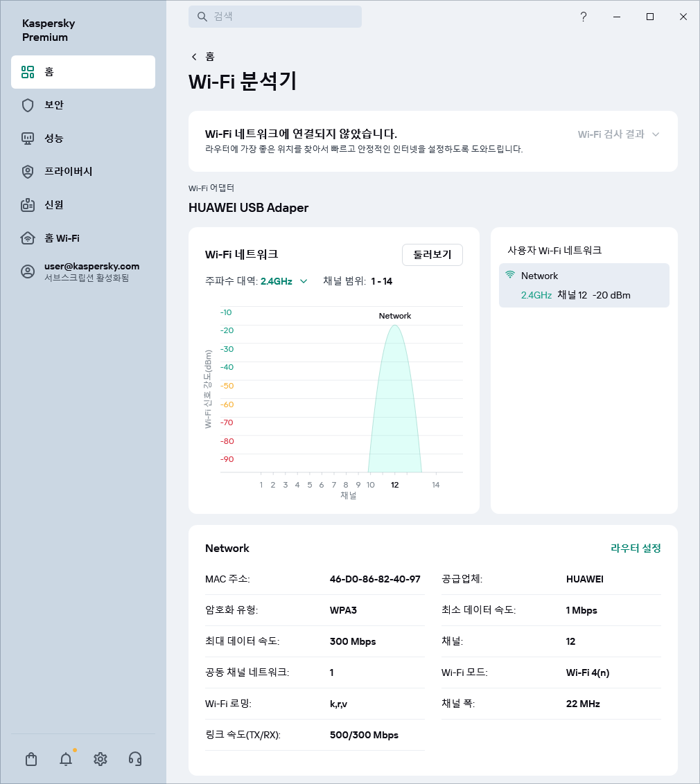Screen dimensions: 700x784
Task: Click the help question mark
Action: pos(584,17)
